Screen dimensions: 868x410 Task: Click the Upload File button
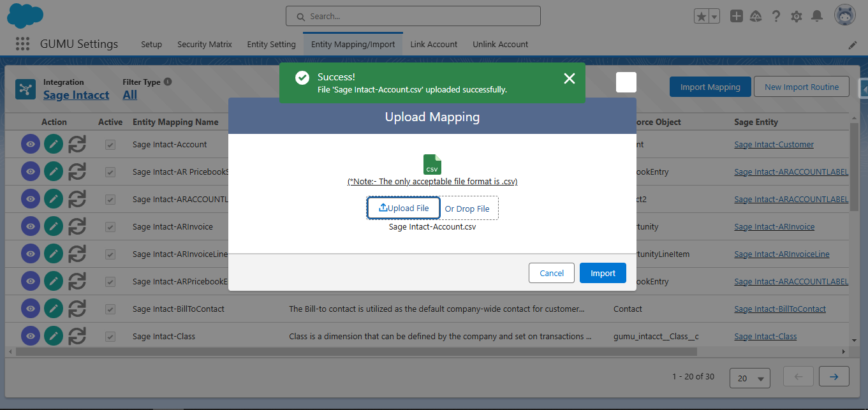[403, 208]
